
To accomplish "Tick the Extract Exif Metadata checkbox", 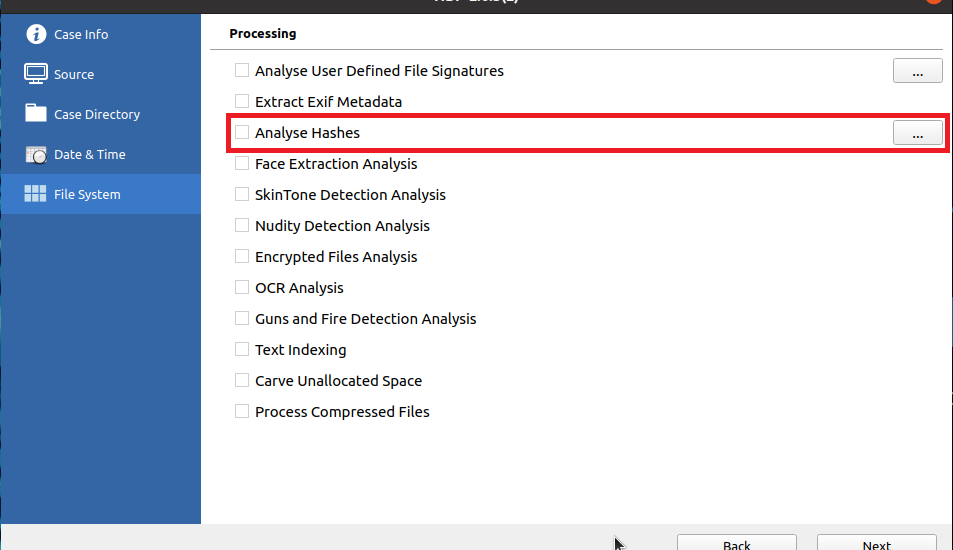I will (x=242, y=101).
